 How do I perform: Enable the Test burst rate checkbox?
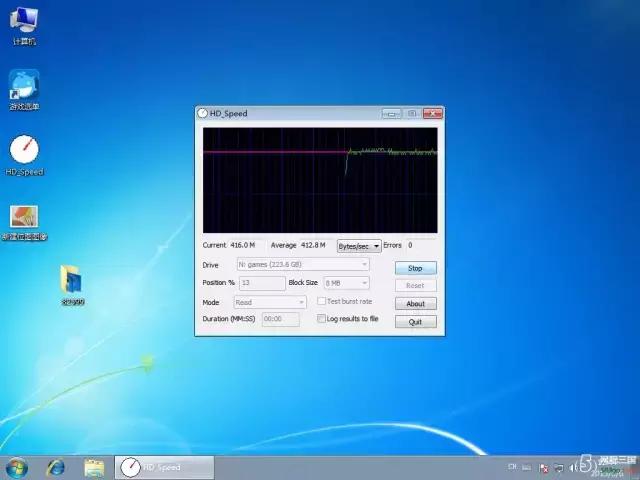click(x=321, y=301)
